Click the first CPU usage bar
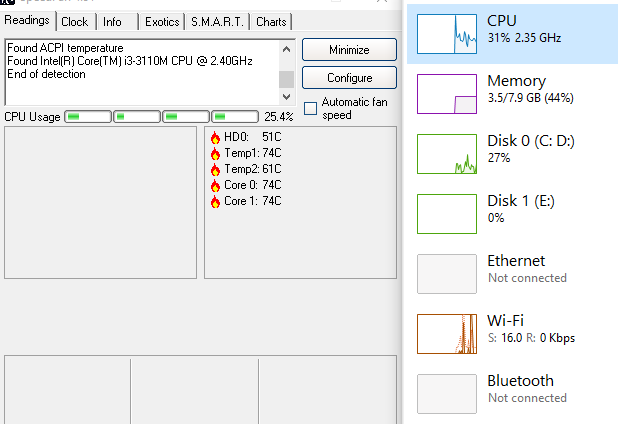620x424 pixels. 88,117
